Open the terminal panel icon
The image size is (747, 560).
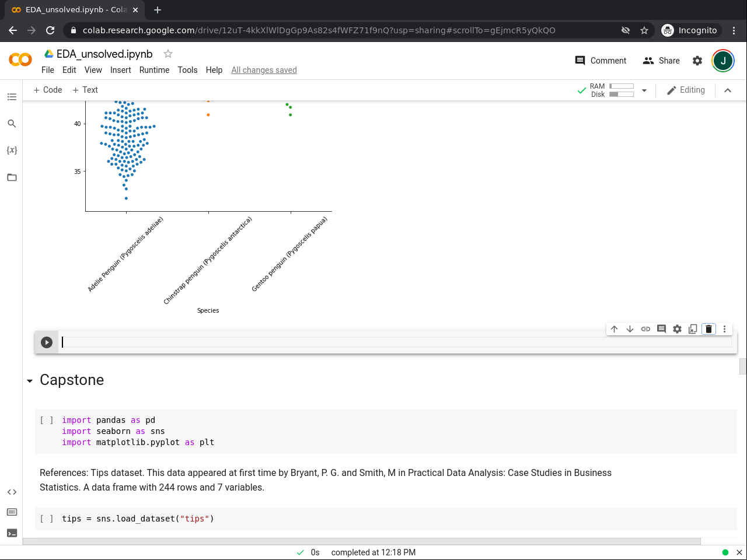point(12,533)
